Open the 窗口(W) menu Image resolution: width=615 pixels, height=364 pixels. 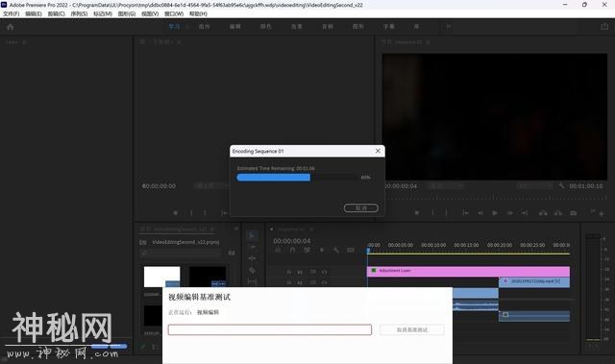tap(174, 13)
